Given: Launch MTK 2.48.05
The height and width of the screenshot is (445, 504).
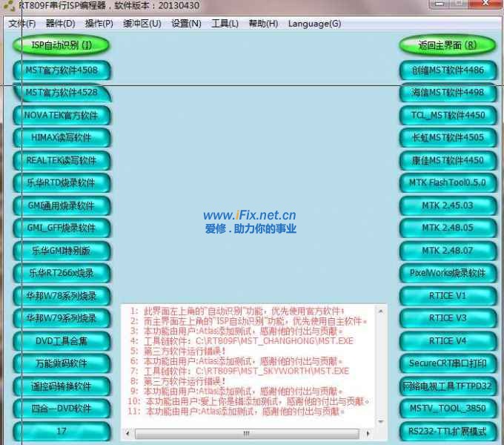Looking at the screenshot, I should coord(448,228).
